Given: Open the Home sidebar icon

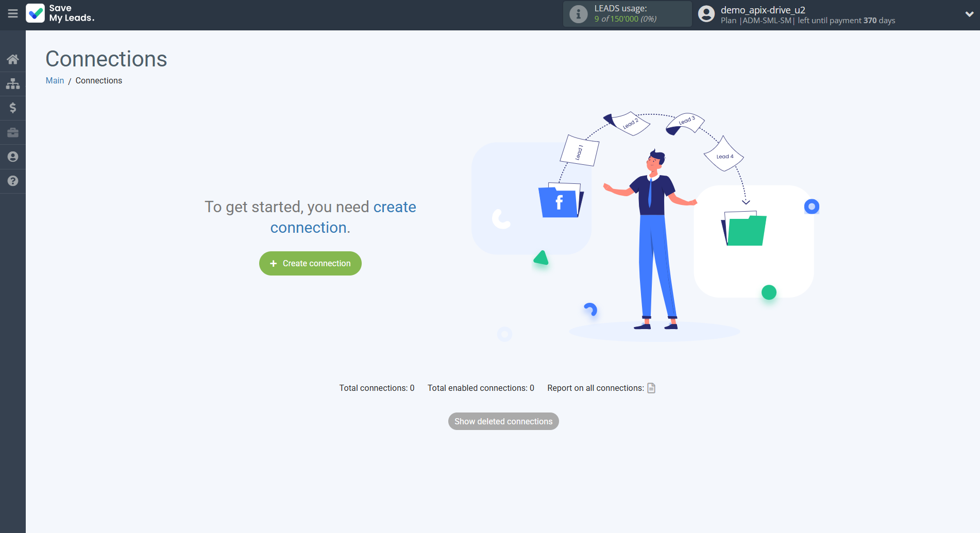Looking at the screenshot, I should click(12, 59).
